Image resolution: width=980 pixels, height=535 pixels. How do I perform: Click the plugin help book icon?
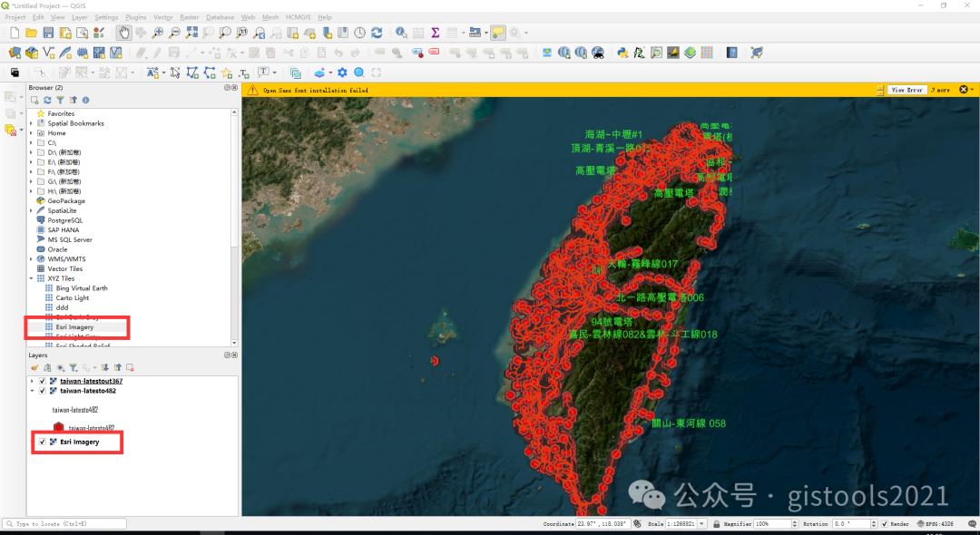(732, 53)
